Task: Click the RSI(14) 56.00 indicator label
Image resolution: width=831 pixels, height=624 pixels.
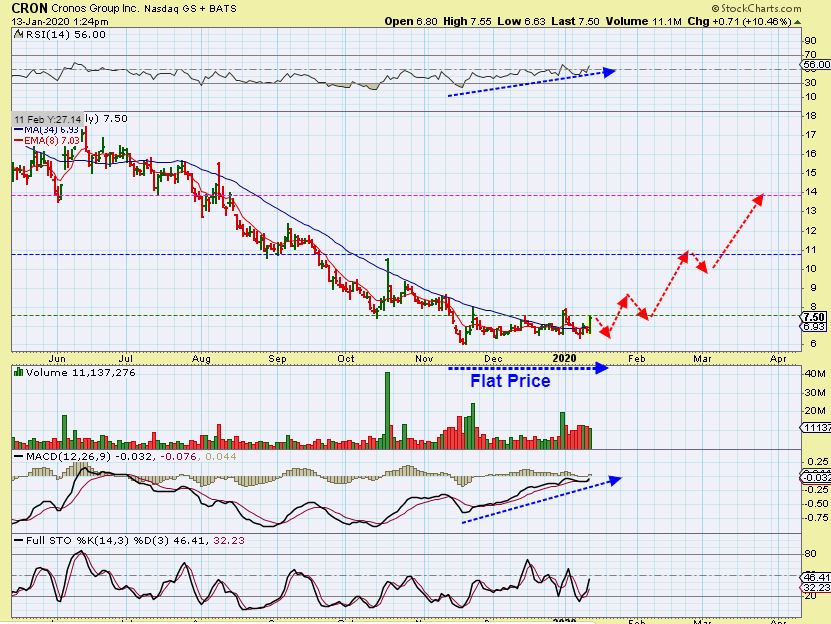Action: click(x=65, y=34)
